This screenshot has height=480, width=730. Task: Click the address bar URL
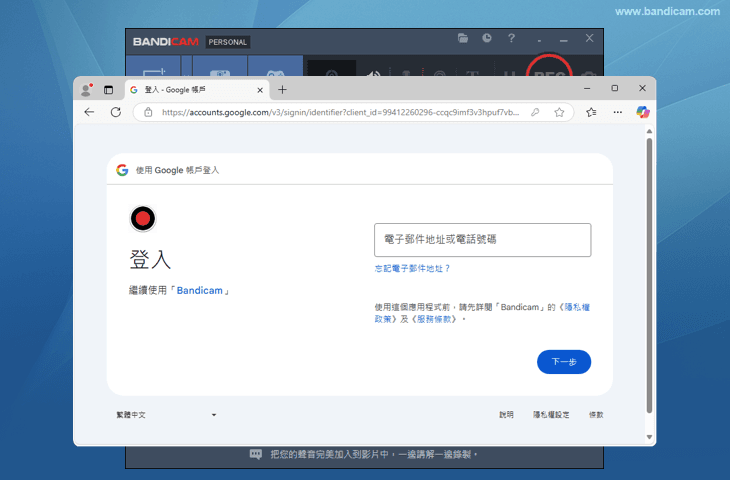tap(340, 112)
